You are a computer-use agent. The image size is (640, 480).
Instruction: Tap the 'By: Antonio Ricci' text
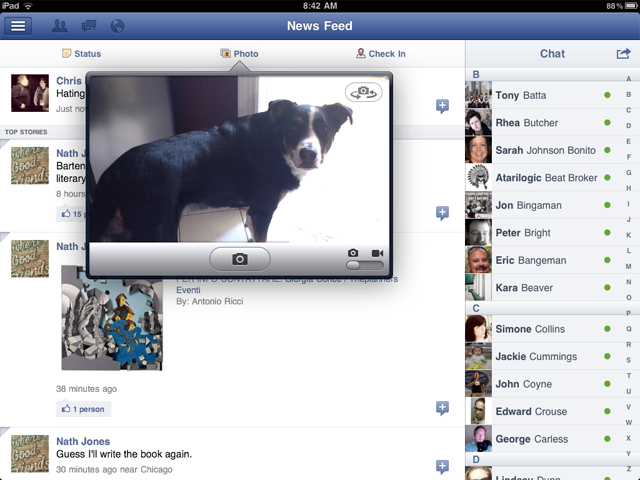point(210,301)
